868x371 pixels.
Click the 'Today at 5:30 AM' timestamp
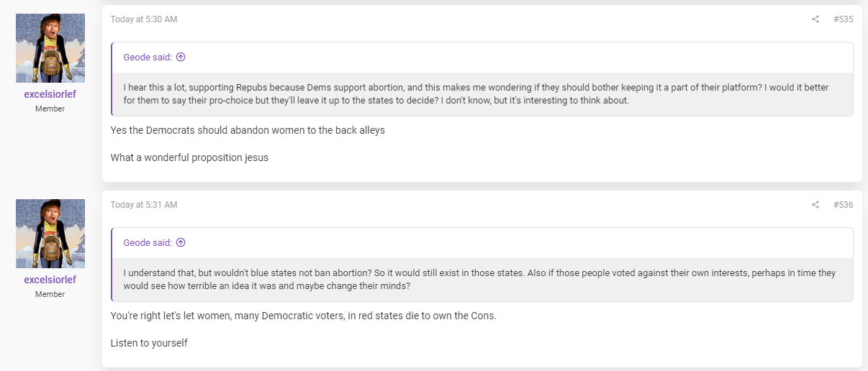click(x=144, y=19)
